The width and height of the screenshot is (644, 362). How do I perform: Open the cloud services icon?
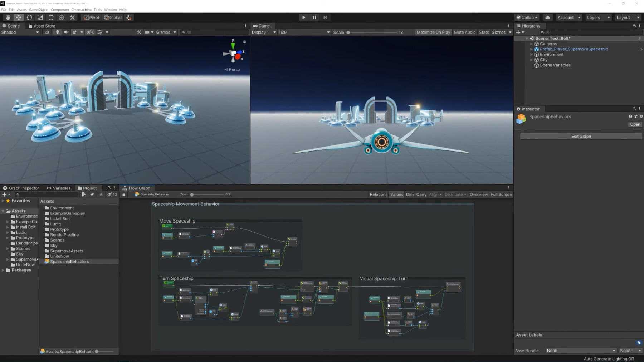547,18
